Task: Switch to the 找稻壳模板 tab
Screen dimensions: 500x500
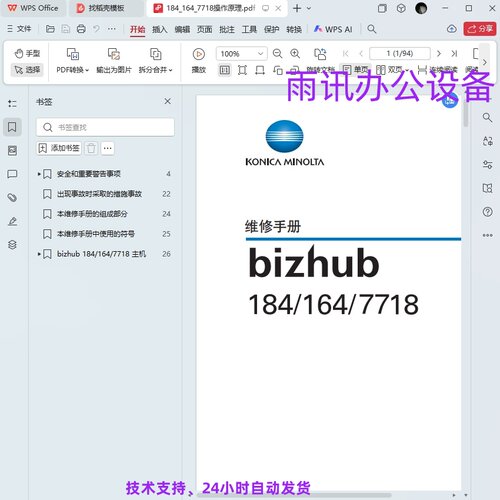Action: [x=106, y=8]
